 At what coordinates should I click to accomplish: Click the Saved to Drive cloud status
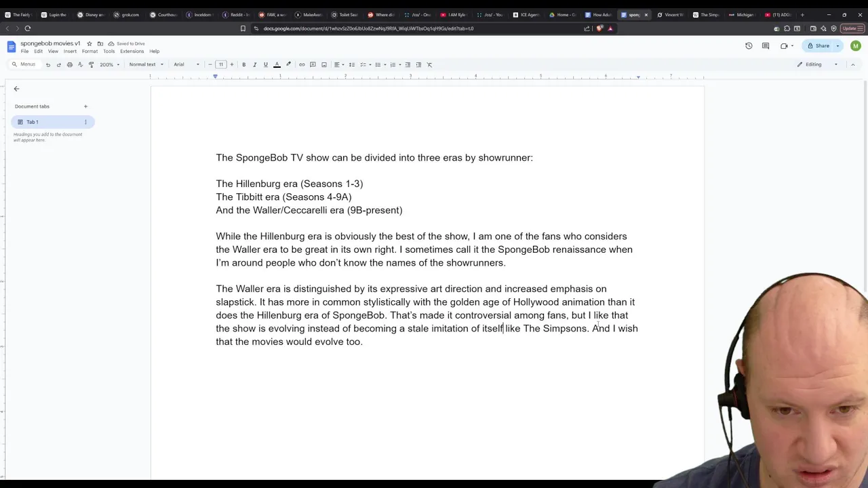click(126, 43)
